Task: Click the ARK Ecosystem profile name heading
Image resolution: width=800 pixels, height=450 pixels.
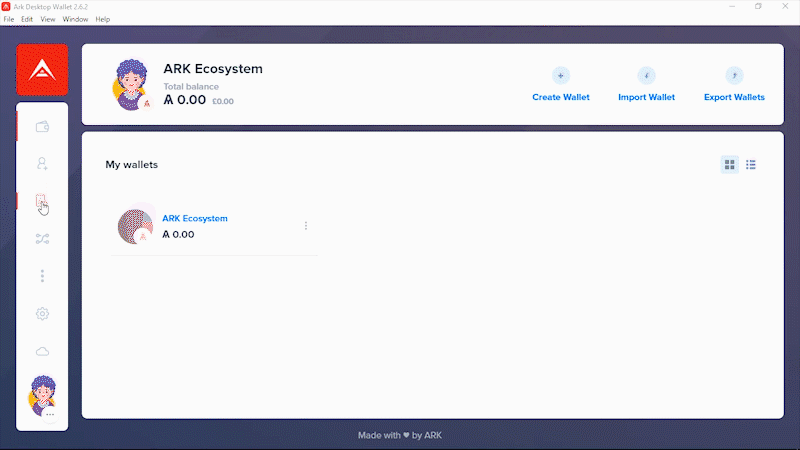Action: 213,69
